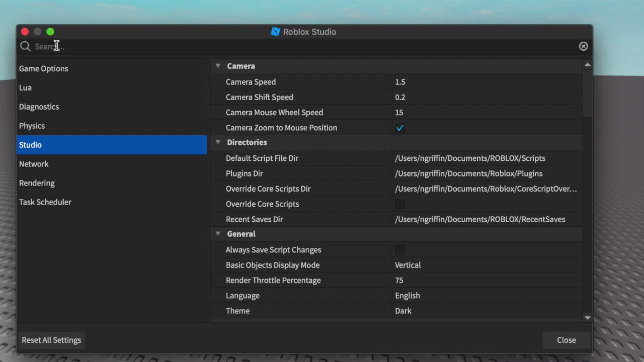The height and width of the screenshot is (362, 644).
Task: Collapse the Camera section
Action: click(x=218, y=66)
